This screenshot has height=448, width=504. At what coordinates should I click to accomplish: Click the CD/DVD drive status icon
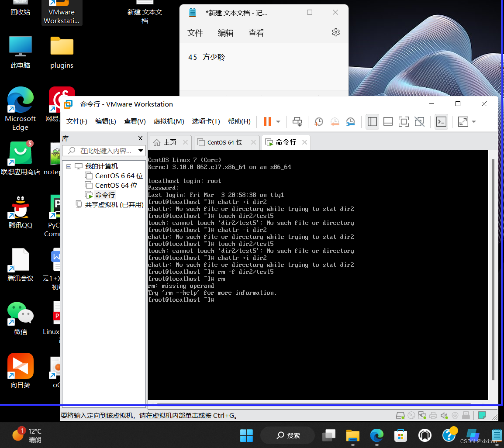(x=411, y=416)
